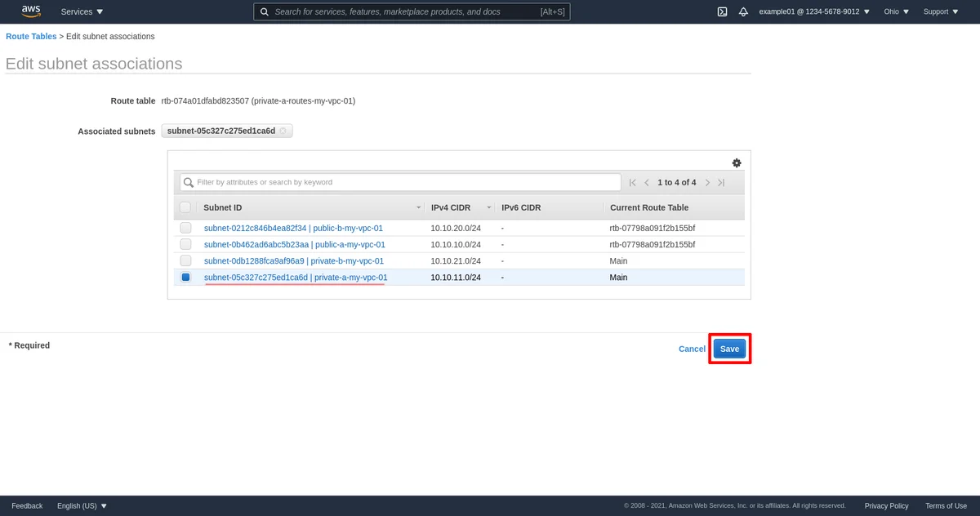The image size is (980, 516).
Task: Open the Ohio region dropdown
Action: 896,12
